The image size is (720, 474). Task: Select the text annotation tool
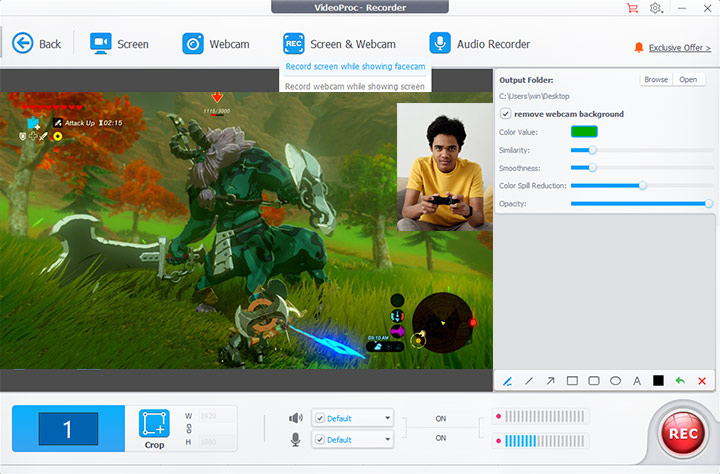click(637, 381)
